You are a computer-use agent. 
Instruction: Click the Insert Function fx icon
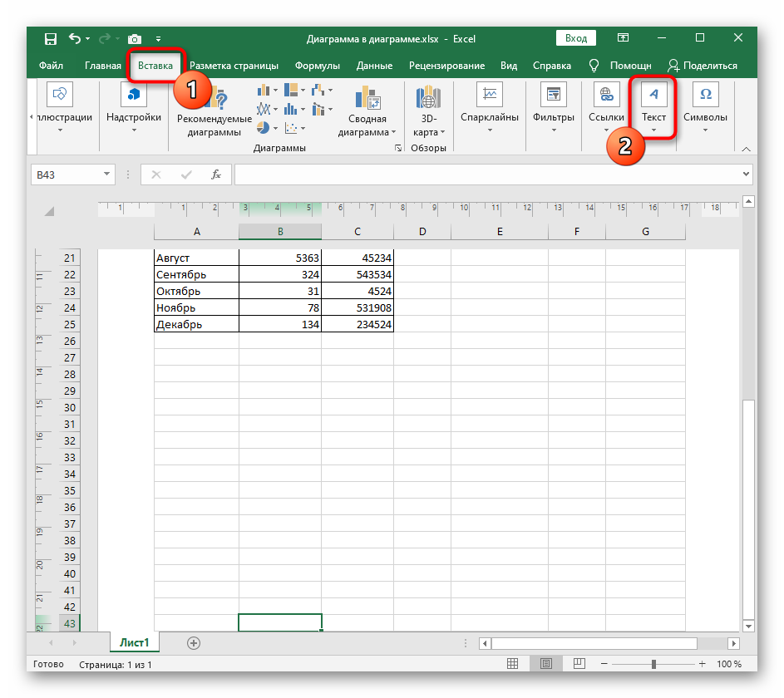pos(215,174)
